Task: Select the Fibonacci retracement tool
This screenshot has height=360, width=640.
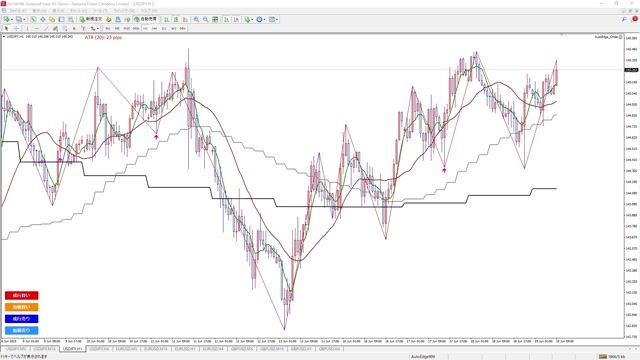Action: pyautogui.click(x=64, y=28)
